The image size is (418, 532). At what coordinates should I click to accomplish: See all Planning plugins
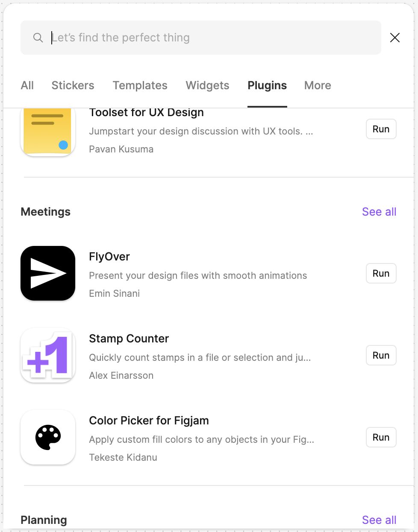(x=379, y=520)
